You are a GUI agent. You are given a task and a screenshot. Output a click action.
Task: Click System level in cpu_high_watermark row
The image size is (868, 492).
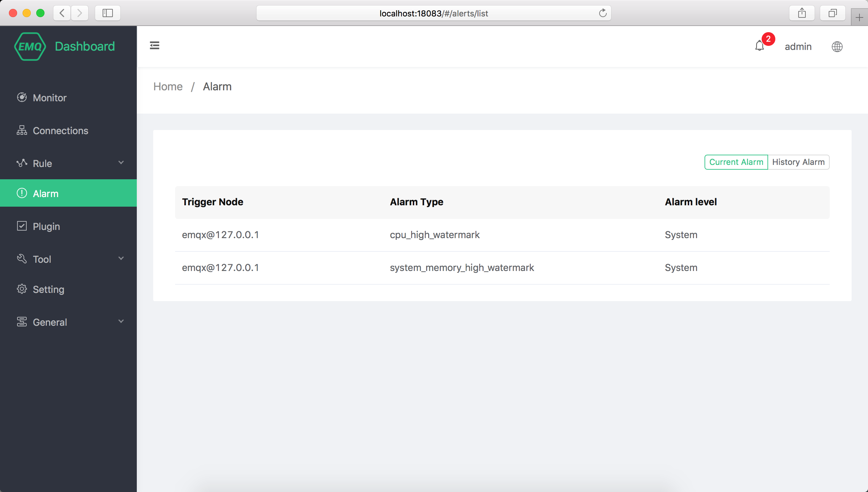click(681, 235)
